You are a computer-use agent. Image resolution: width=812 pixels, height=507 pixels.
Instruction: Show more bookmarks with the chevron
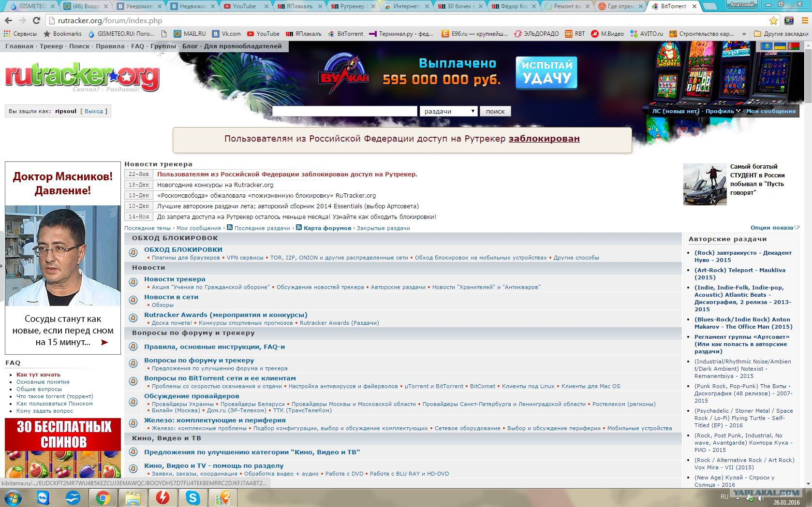743,34
